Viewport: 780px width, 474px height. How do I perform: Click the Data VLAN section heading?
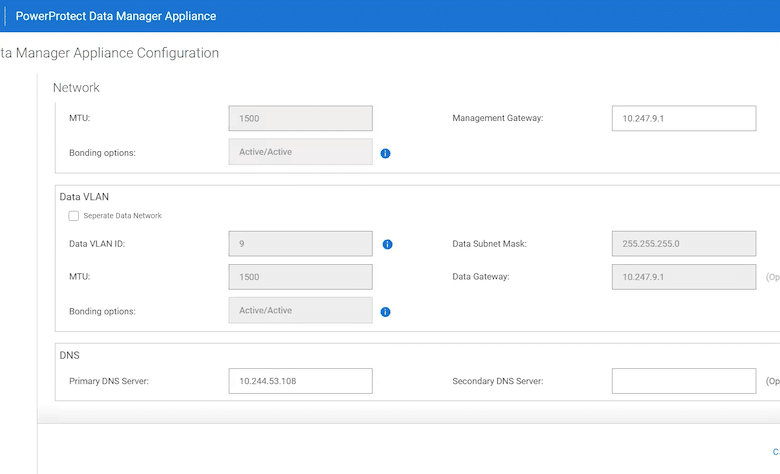pyautogui.click(x=84, y=196)
